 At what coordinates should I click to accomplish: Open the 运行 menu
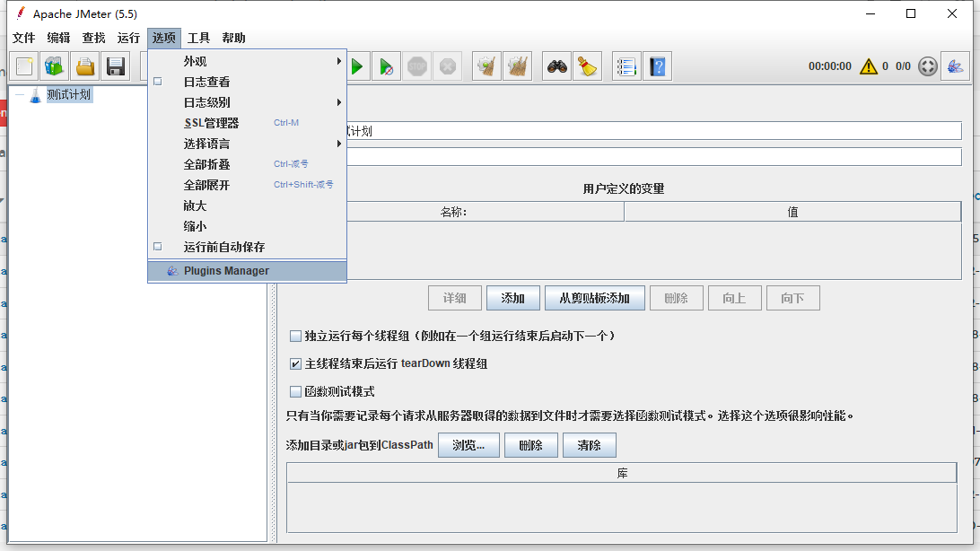click(x=128, y=38)
